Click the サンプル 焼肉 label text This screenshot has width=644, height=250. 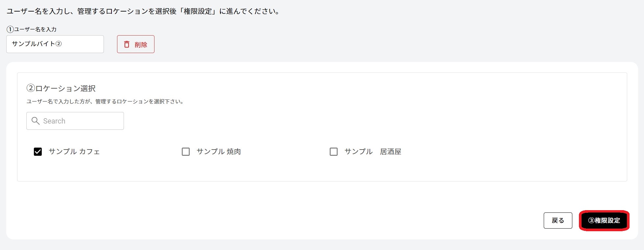click(x=219, y=152)
